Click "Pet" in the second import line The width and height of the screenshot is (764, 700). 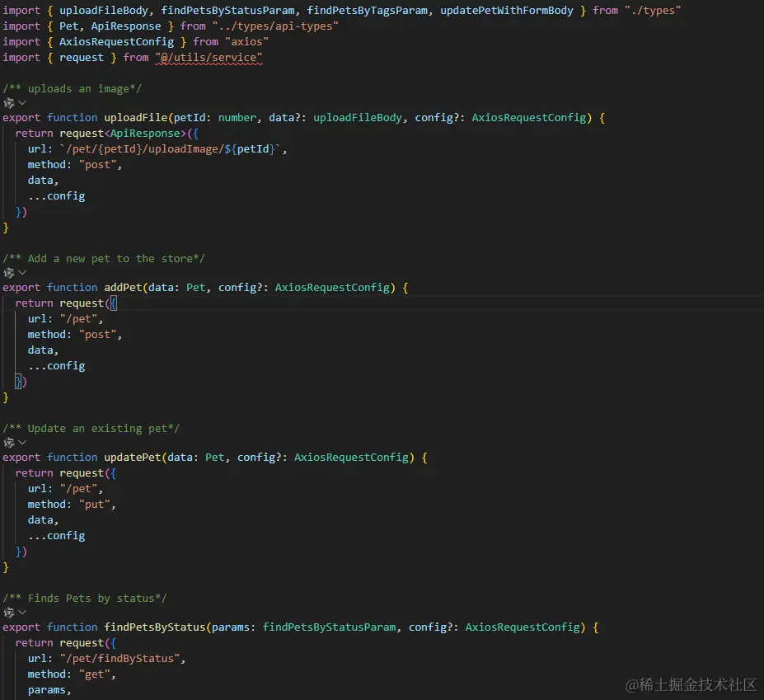pyautogui.click(x=68, y=26)
